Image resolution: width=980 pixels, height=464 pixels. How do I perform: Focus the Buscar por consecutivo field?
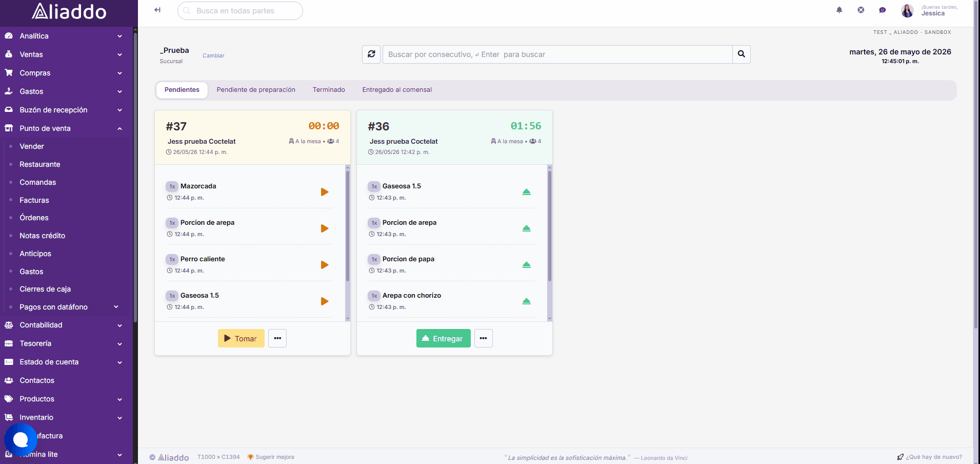(x=557, y=54)
